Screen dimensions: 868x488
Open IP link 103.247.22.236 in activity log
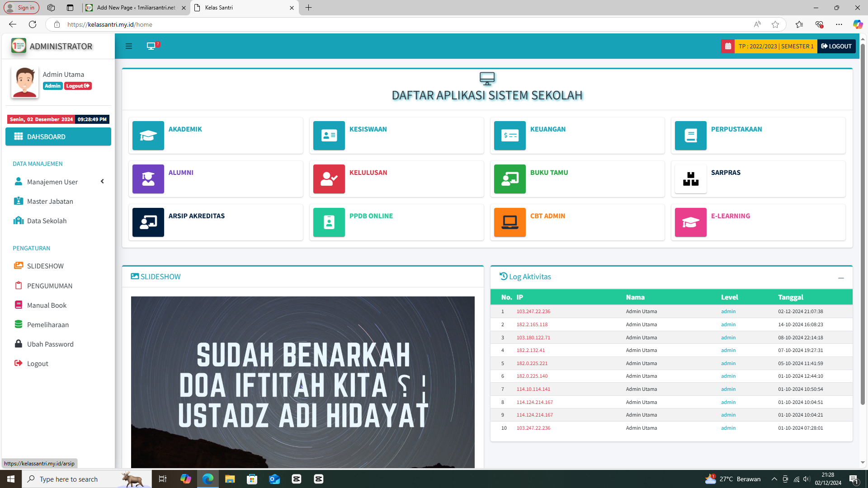533,311
